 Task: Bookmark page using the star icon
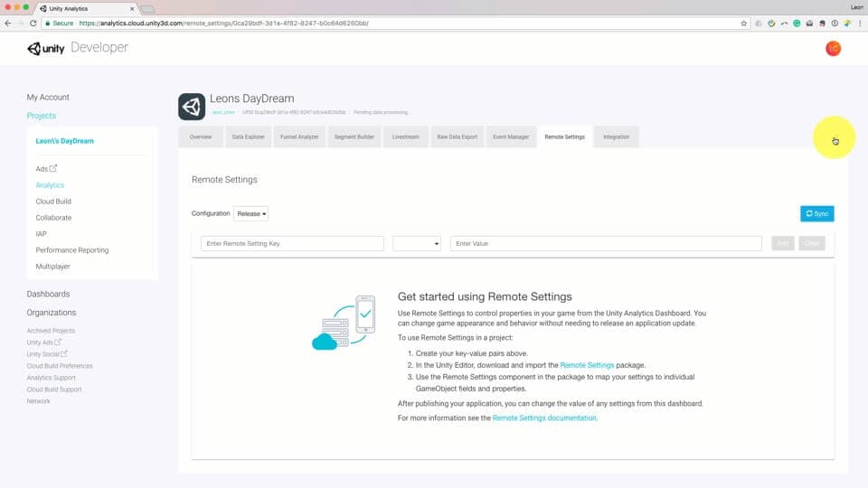pyautogui.click(x=743, y=23)
